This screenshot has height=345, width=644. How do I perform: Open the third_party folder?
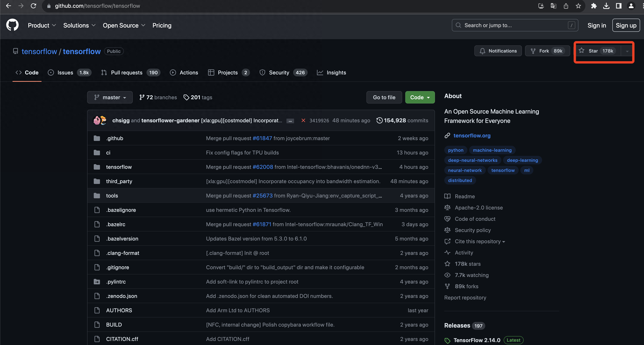point(119,181)
